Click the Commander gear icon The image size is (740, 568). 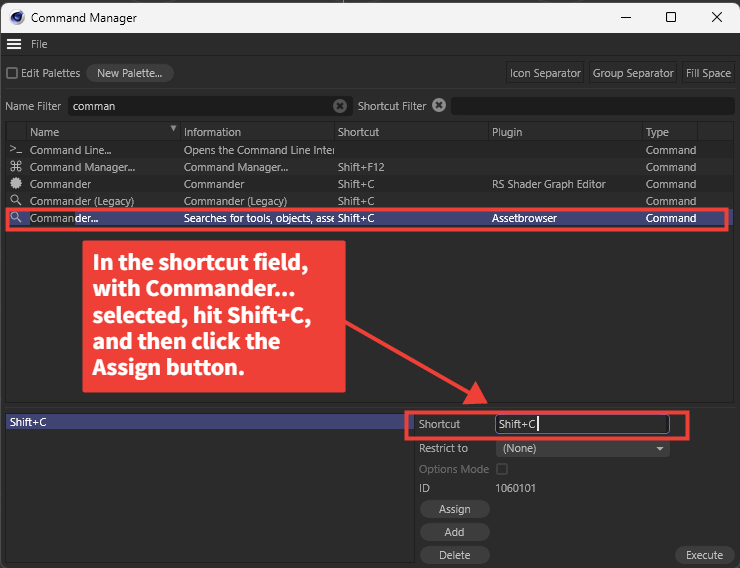[x=16, y=184]
